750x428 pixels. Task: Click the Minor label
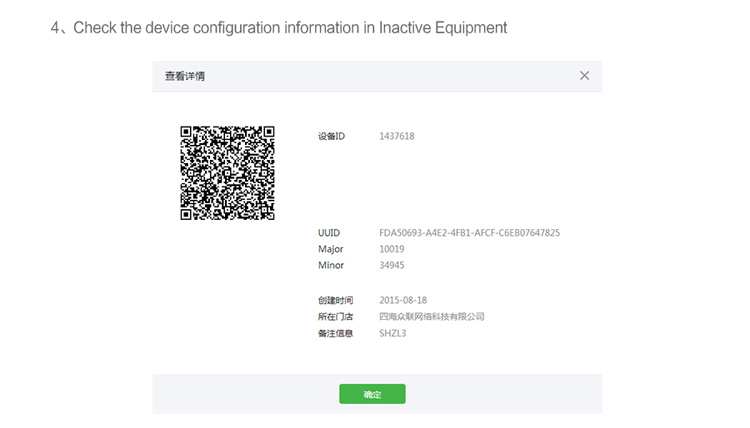[331, 265]
